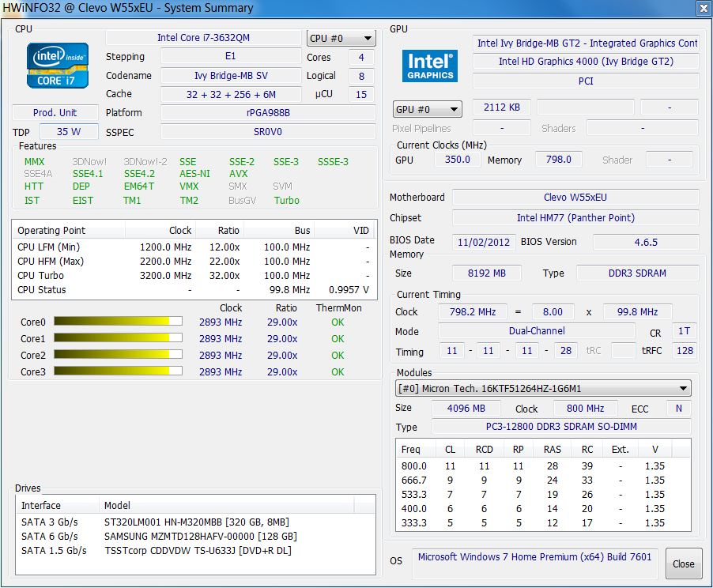Image resolution: width=713 pixels, height=588 pixels.
Task: Click the Cache value 32 + 32 + 256 + 6M
Action: tap(231, 94)
